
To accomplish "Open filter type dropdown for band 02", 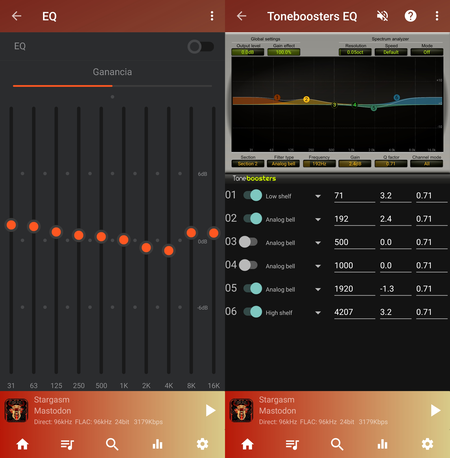I will click(x=318, y=219).
